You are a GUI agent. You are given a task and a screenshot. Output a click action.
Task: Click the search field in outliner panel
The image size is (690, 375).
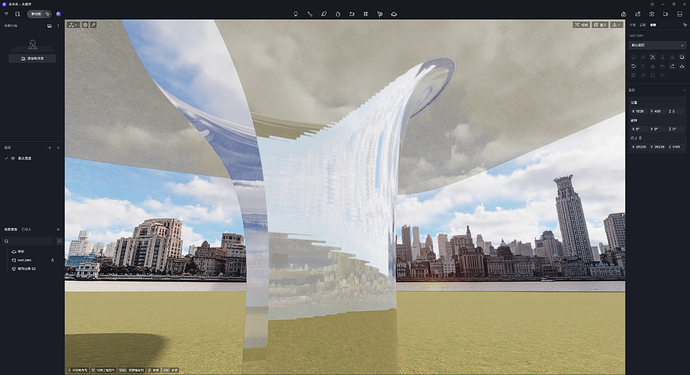[x=28, y=241]
